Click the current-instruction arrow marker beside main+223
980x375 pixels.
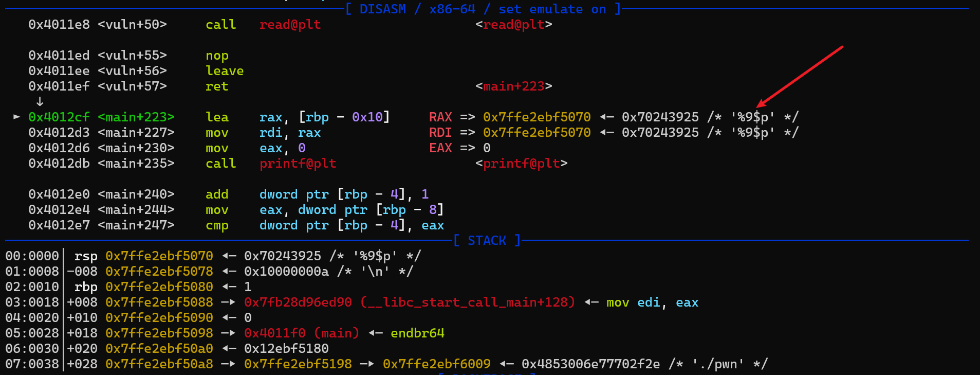pos(16,117)
